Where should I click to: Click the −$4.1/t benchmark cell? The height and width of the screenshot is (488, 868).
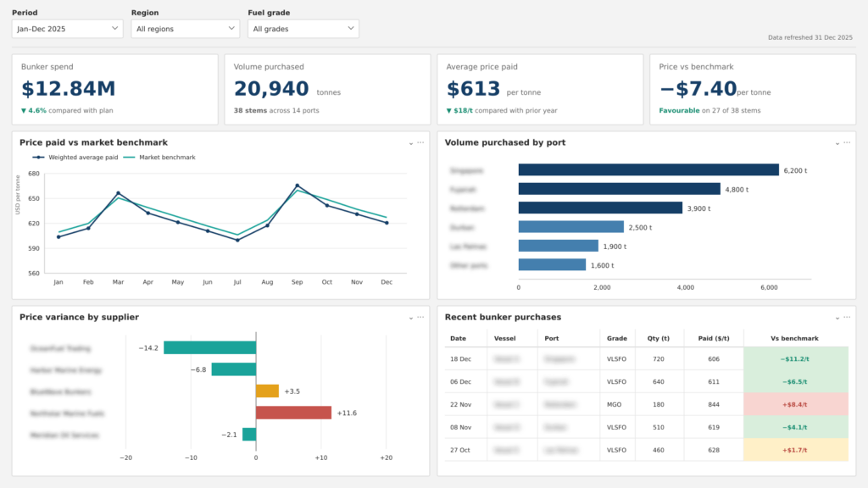pos(794,427)
